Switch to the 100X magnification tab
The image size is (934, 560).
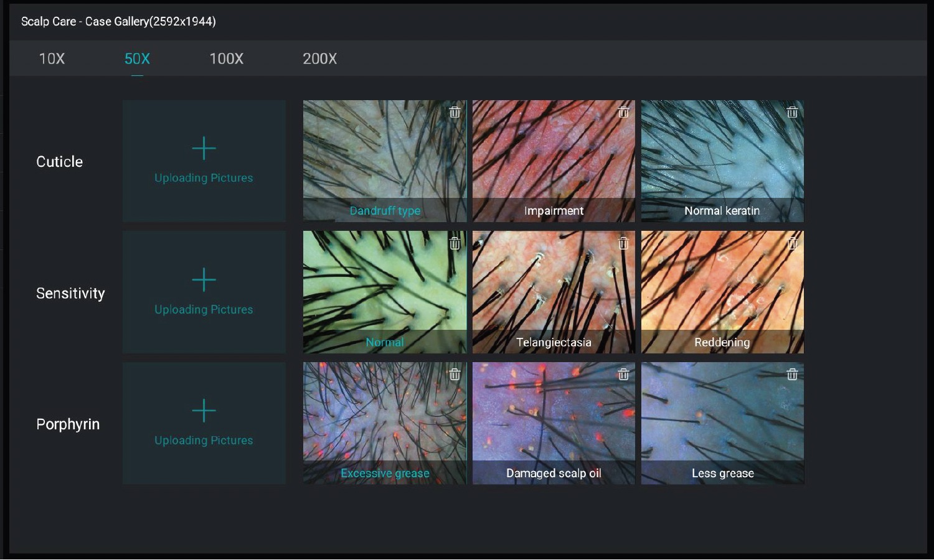(226, 59)
